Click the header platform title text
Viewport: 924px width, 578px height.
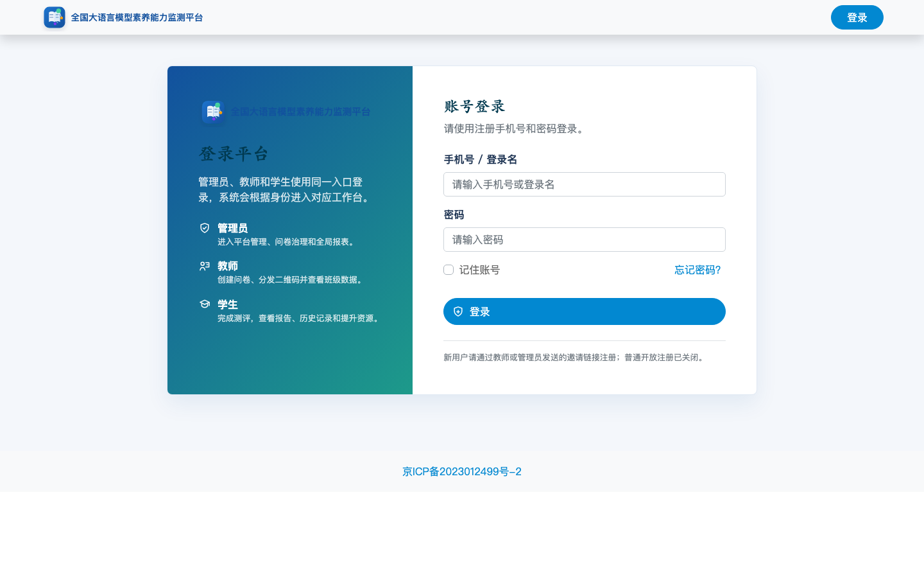coord(137,17)
